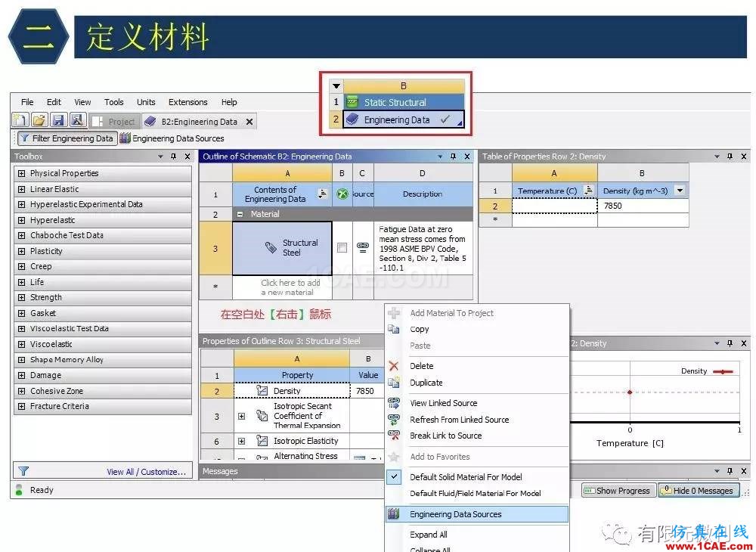Expand Fracture Criteria in Toolbox

(x=22, y=406)
